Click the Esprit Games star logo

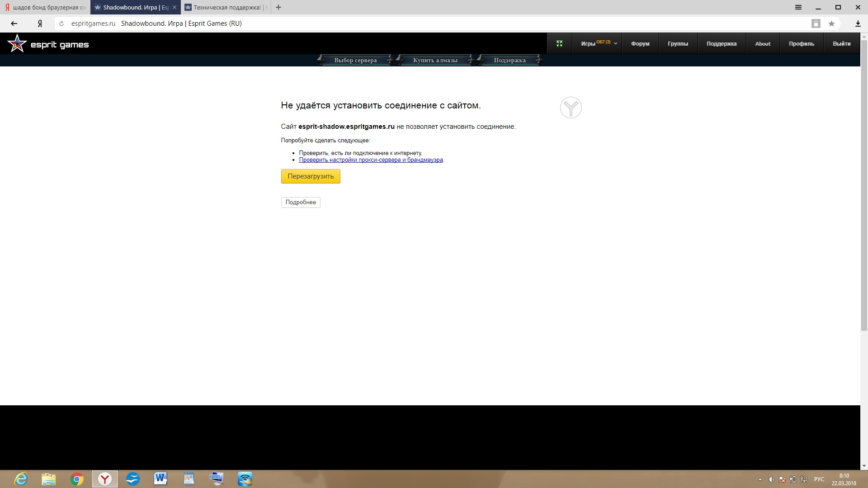click(17, 44)
